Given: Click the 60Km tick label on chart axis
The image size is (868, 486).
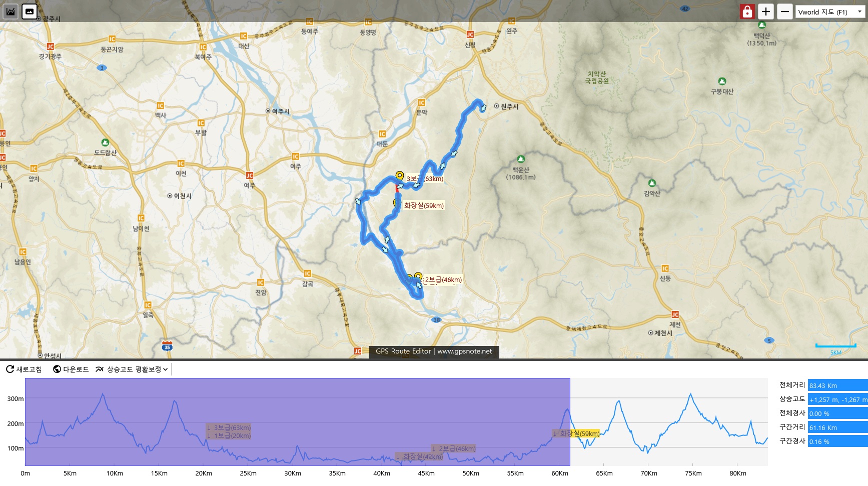Looking at the screenshot, I should point(560,473).
